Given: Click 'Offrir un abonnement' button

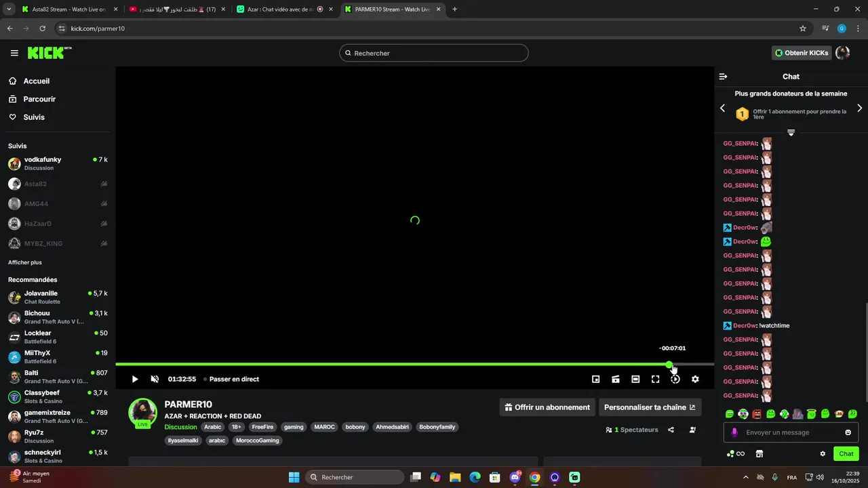Looking at the screenshot, I should (547, 407).
